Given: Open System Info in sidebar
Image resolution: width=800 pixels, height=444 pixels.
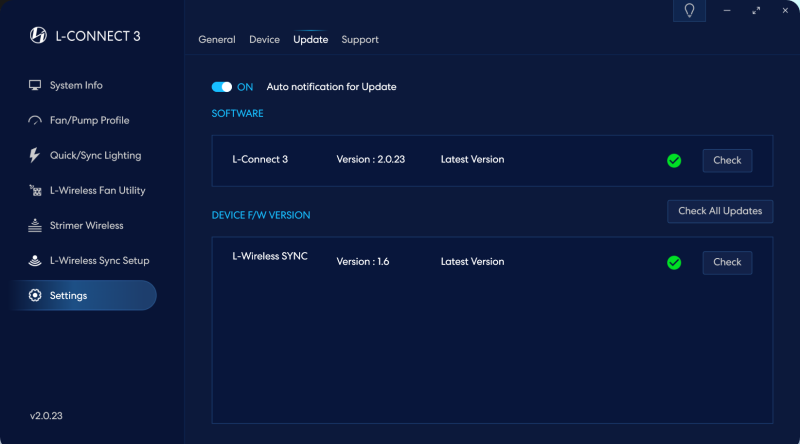Looking at the screenshot, I should click(76, 85).
